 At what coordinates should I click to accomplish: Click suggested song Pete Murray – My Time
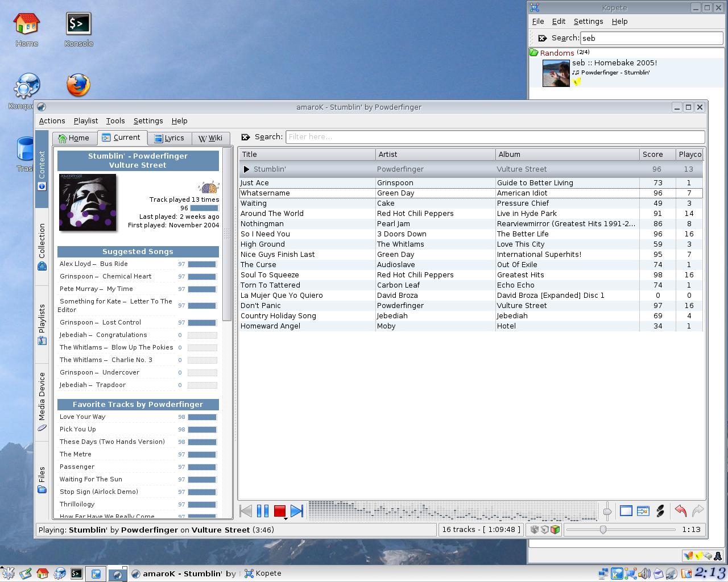[x=96, y=289]
